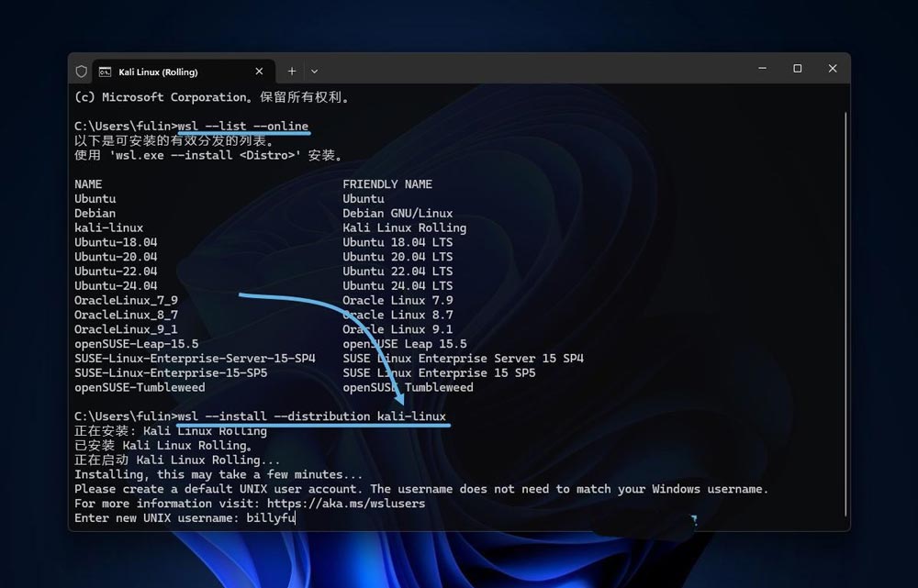Viewport: 918px width, 588px height.
Task: Close the Windows Terminal window
Action: coord(833,69)
